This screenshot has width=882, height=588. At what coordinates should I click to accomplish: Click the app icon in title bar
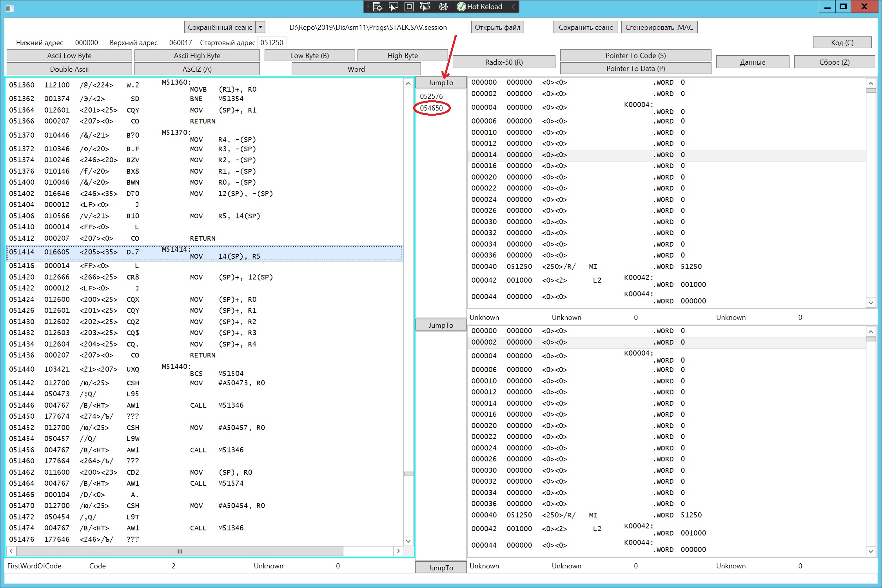[10, 8]
